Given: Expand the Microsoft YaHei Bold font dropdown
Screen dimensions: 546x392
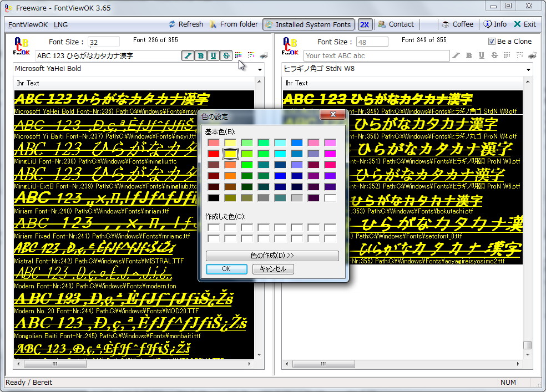Looking at the screenshot, I should [x=260, y=69].
